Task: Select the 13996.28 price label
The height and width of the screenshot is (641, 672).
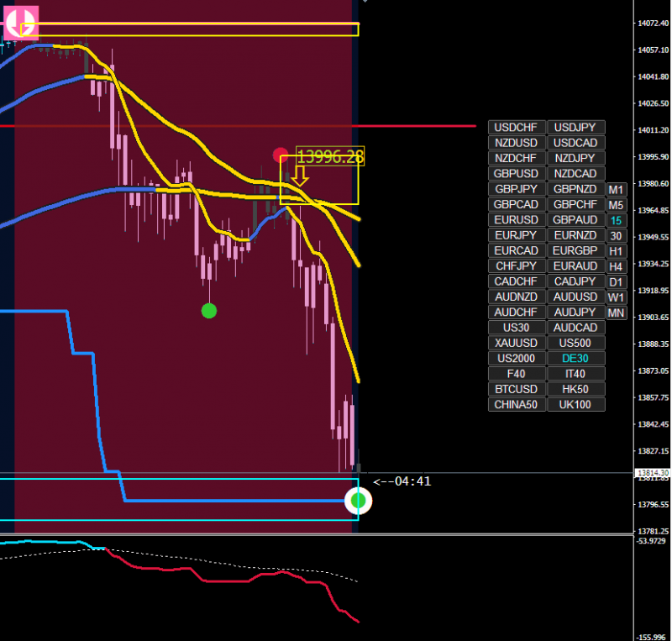Action: (x=330, y=157)
